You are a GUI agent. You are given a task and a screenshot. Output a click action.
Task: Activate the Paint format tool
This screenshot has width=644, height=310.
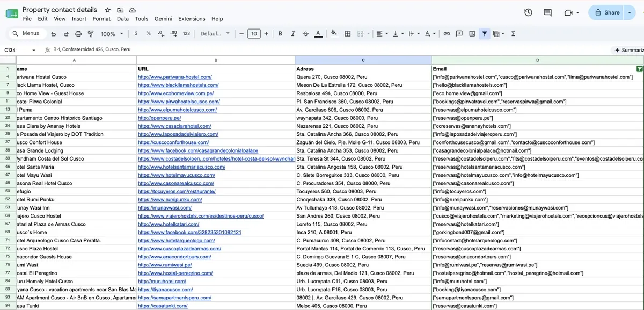coord(91,34)
